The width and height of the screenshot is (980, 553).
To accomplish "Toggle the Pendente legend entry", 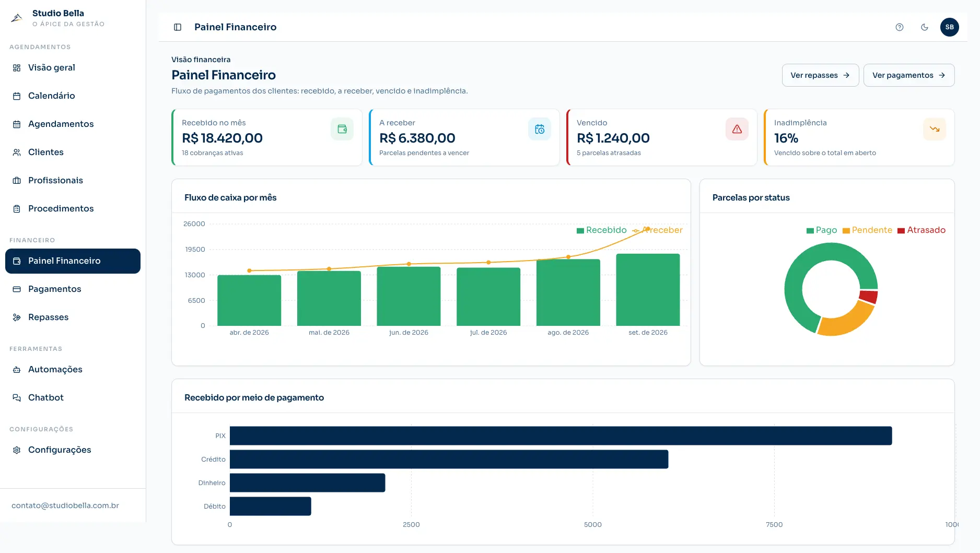I will [x=867, y=230].
